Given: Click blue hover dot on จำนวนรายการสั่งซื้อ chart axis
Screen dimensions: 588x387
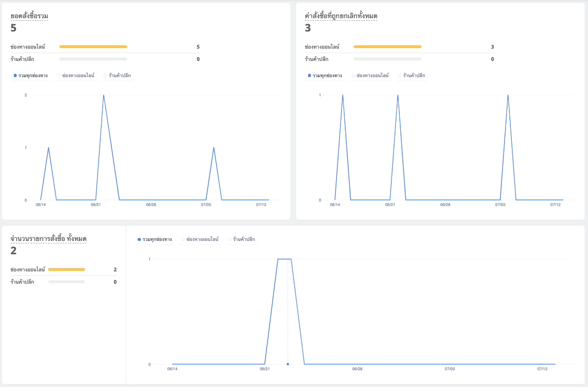Looking at the screenshot, I should point(288,364).
